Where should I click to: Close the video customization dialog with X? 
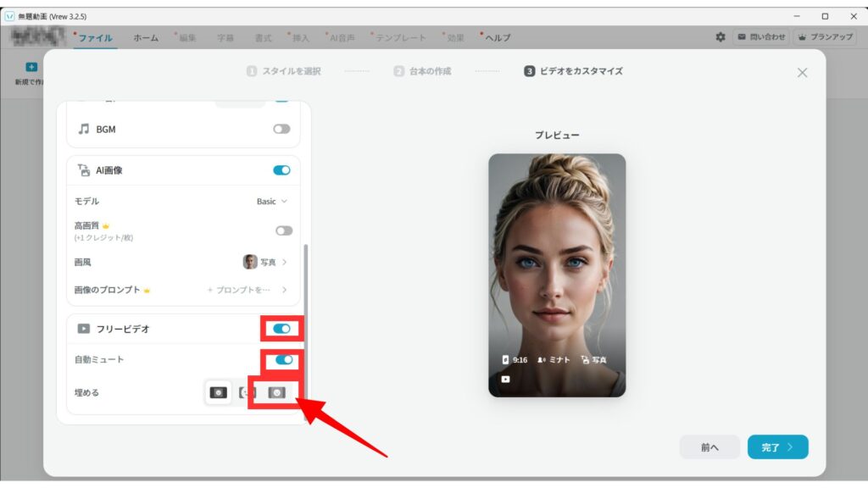[802, 73]
